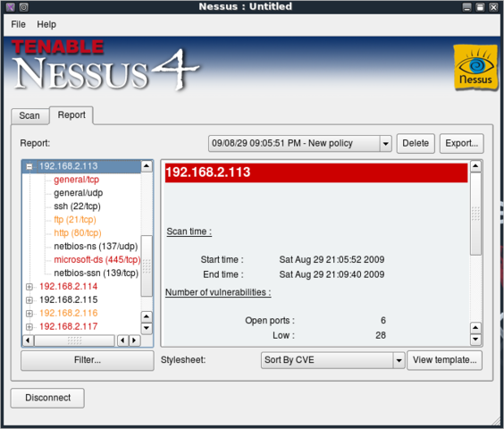The image size is (504, 429).
Task: Open the report selection dropdown
Action: coord(385,143)
